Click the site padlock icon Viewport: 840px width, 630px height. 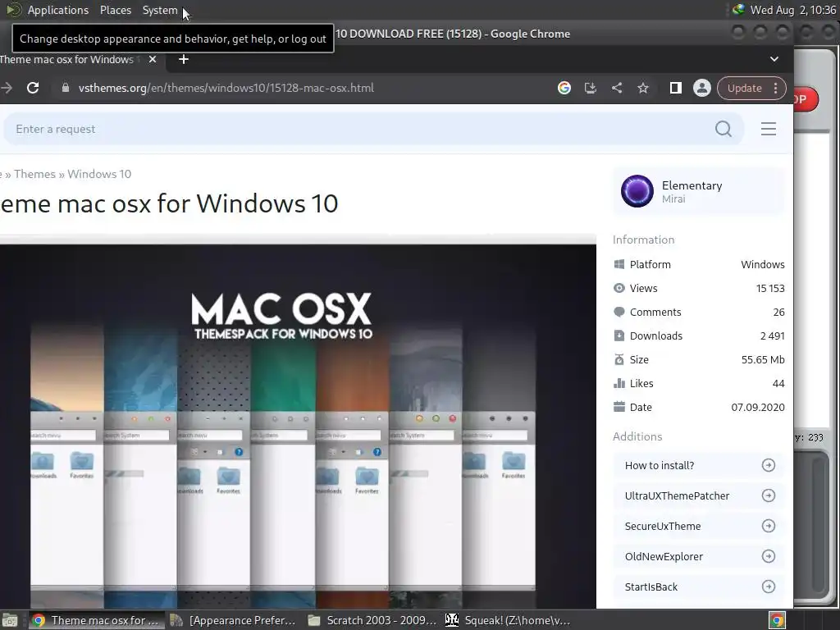66,88
